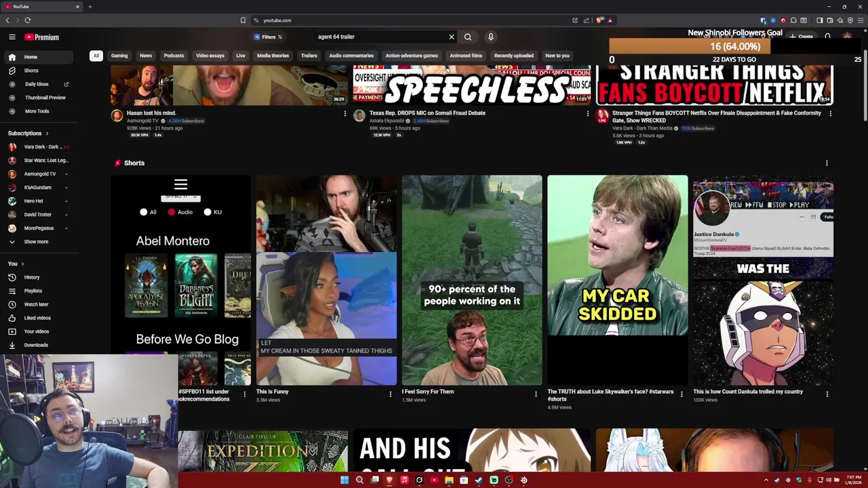Select the Media theories chip
The height and width of the screenshot is (488, 868).
click(x=273, y=56)
